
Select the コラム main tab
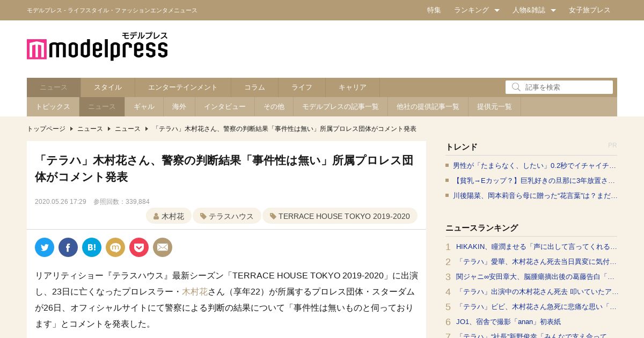(255, 87)
